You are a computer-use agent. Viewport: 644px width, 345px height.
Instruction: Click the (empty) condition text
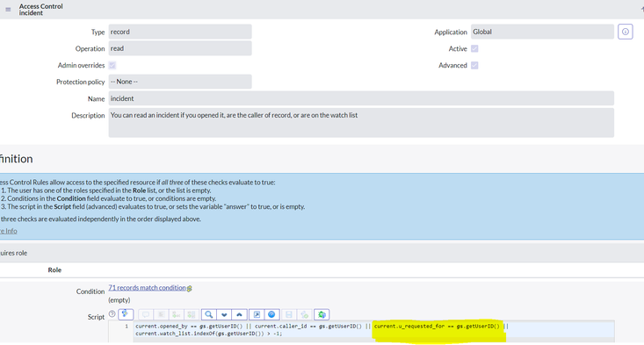pyautogui.click(x=119, y=300)
